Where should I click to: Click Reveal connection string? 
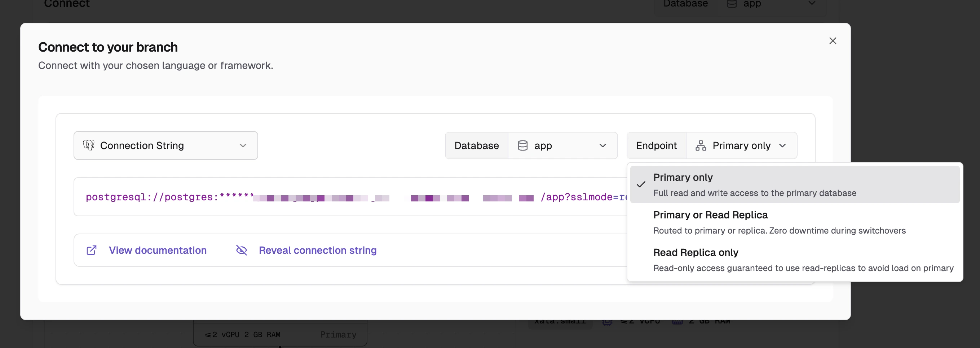click(318, 250)
